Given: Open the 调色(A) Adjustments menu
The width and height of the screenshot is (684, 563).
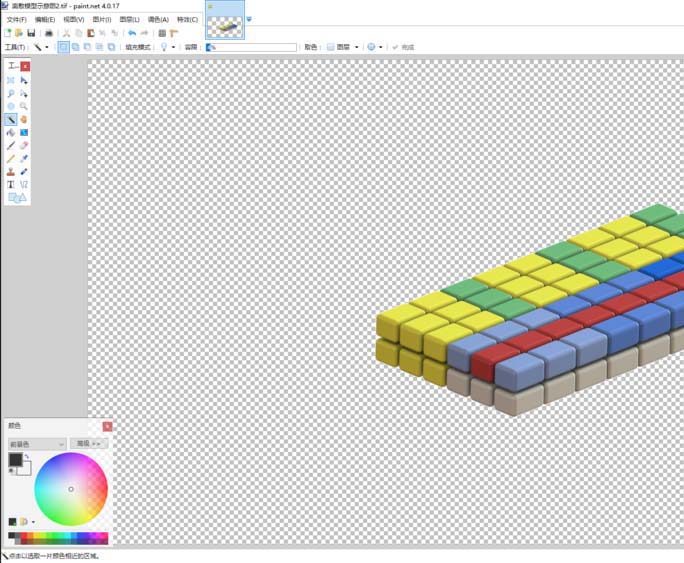Looking at the screenshot, I should (158, 20).
